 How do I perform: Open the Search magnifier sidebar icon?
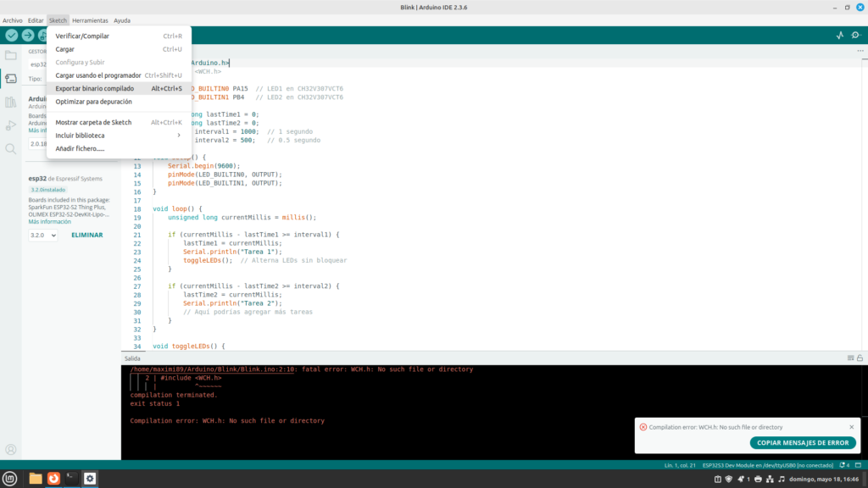[x=11, y=148]
